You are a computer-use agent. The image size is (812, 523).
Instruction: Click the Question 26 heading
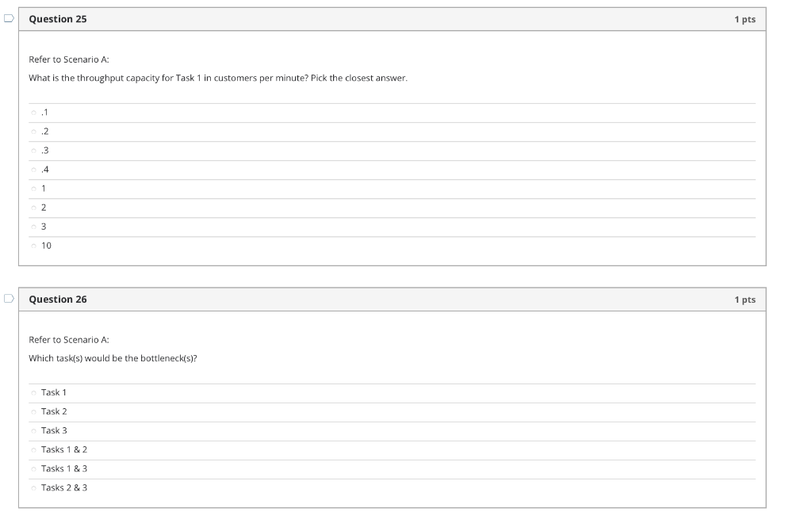coord(57,300)
